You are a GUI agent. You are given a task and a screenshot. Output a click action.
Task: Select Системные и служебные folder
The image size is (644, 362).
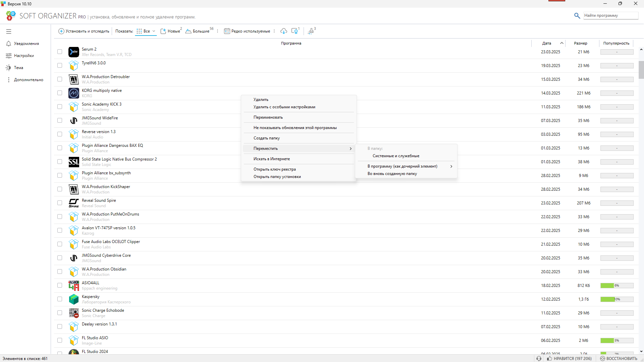pos(396,156)
